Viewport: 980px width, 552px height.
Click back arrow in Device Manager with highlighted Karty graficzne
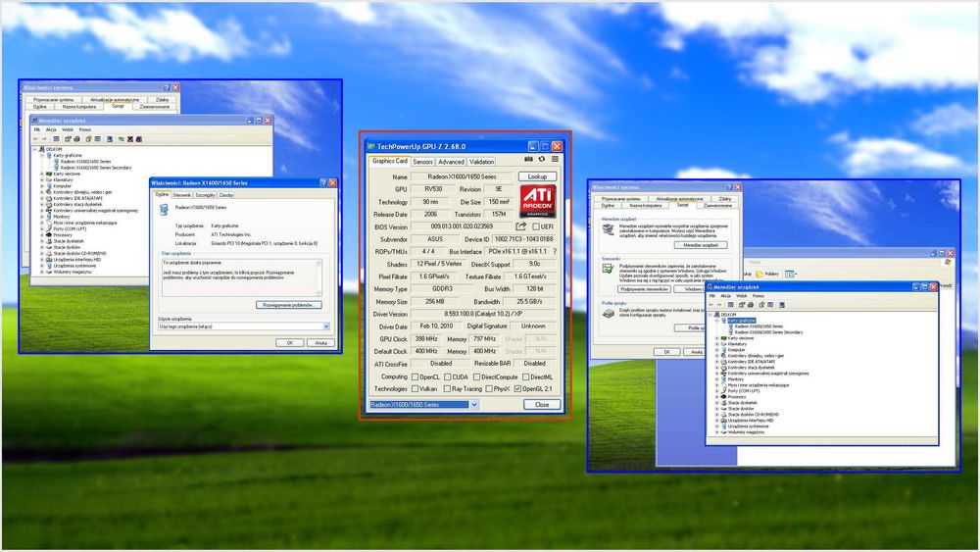tap(711, 305)
